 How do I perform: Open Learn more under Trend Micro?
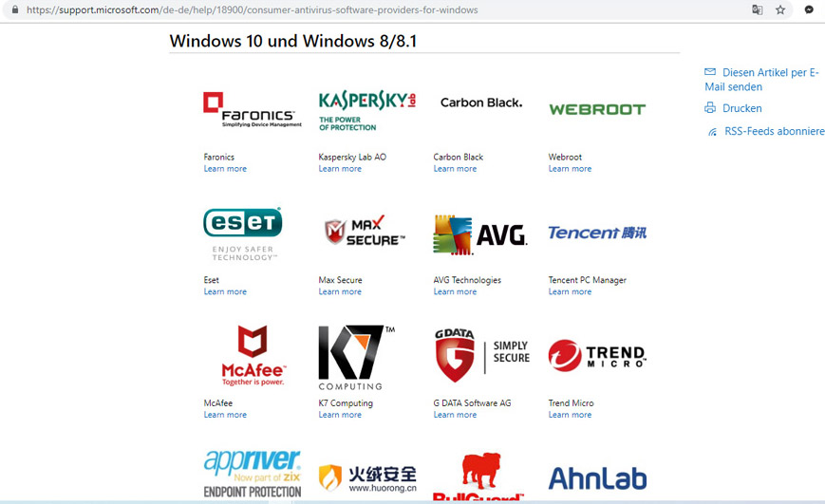570,415
